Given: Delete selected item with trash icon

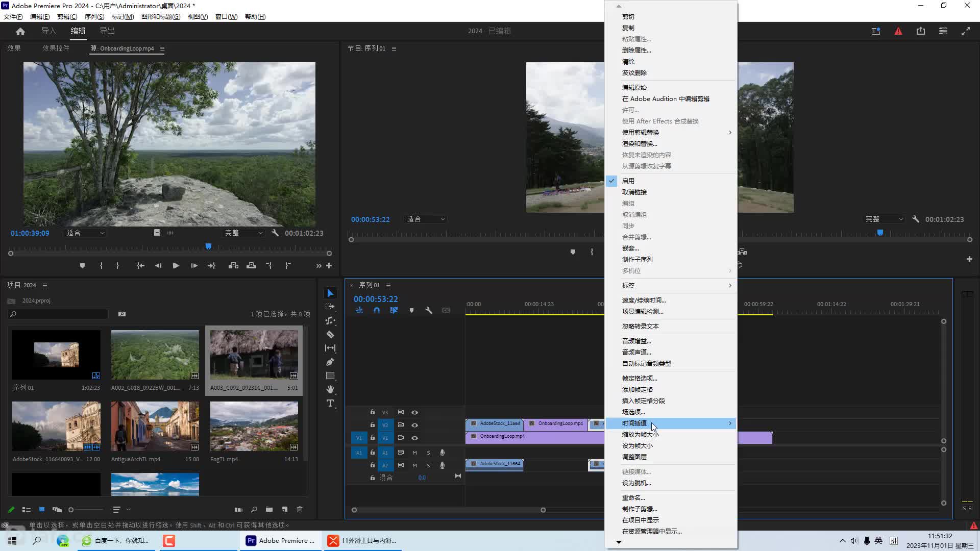Looking at the screenshot, I should [x=300, y=509].
